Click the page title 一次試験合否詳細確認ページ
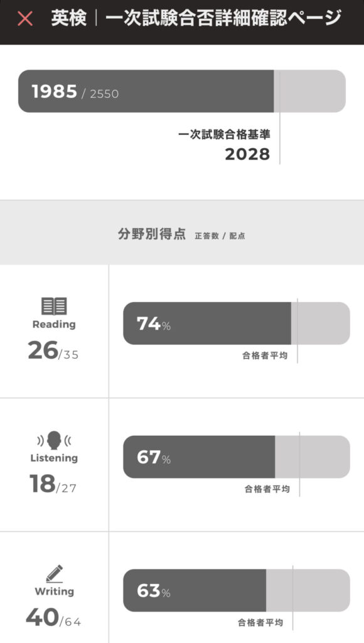Screen dimensions: 364x643 223,18
